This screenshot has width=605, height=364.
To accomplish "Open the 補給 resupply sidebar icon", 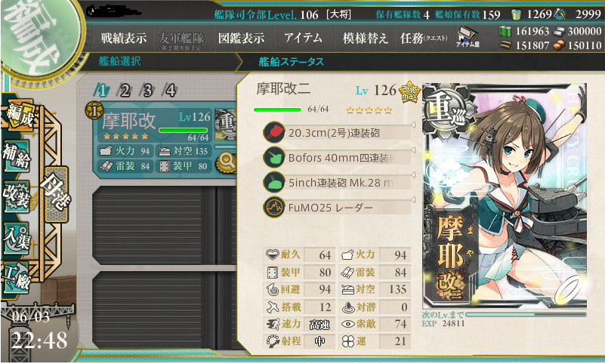I will click(16, 156).
